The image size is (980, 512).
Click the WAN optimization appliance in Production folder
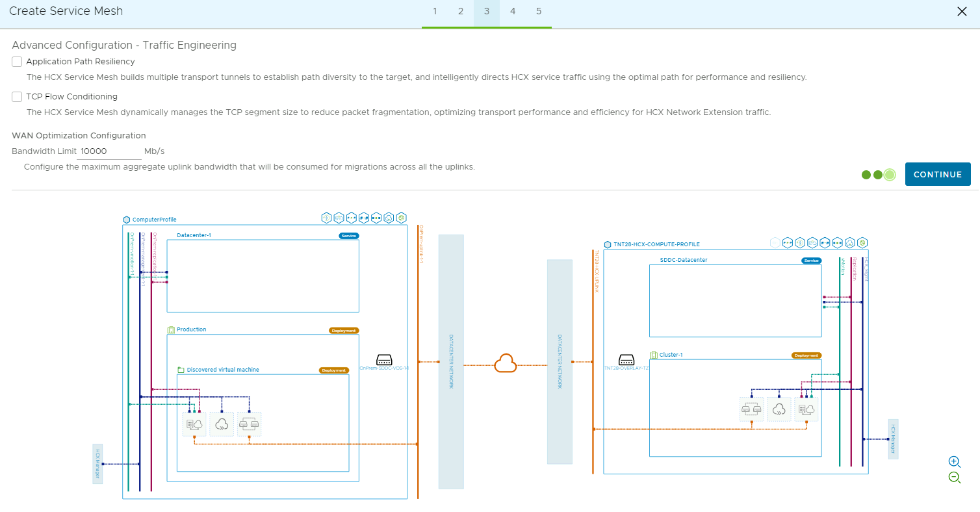tap(222, 424)
